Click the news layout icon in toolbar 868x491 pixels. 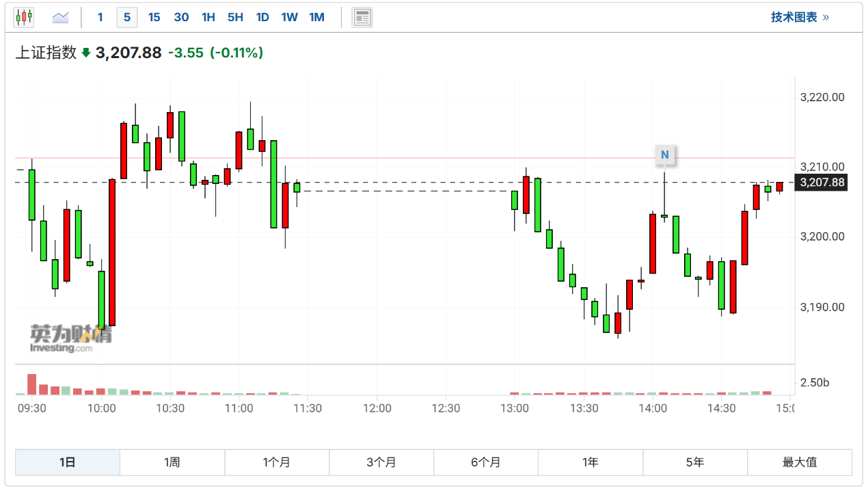(362, 17)
